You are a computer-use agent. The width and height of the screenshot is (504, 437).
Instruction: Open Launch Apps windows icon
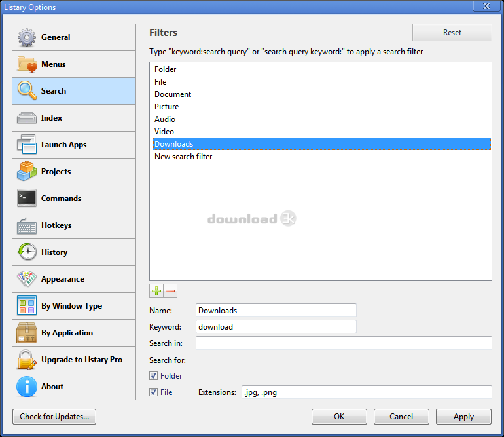(27, 145)
